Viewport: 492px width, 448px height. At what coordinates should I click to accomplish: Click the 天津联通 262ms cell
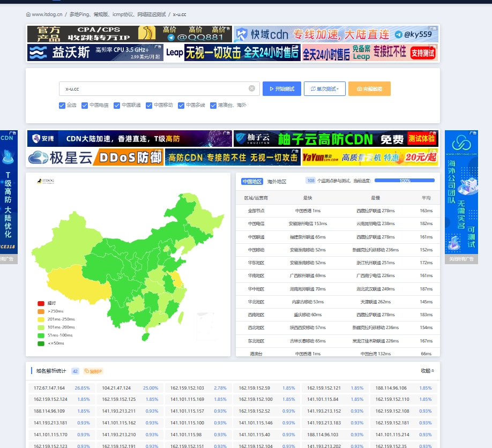coord(375,302)
